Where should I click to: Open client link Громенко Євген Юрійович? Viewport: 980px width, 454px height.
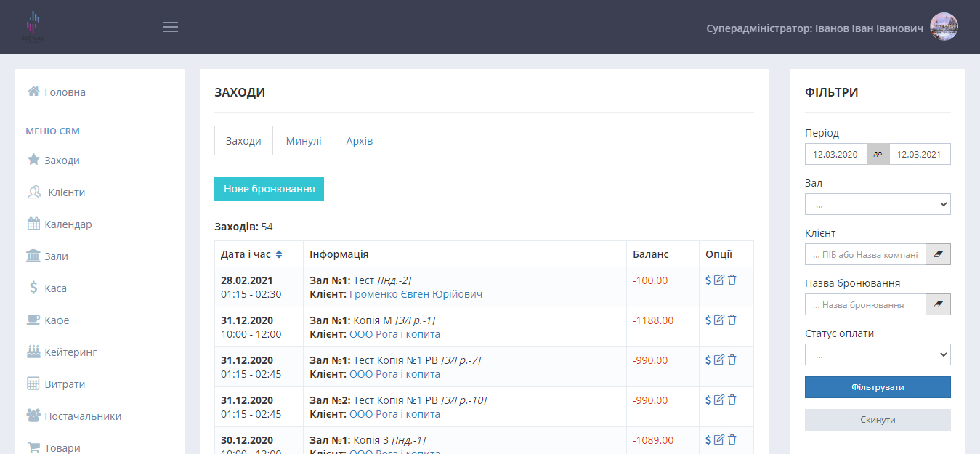coord(416,294)
